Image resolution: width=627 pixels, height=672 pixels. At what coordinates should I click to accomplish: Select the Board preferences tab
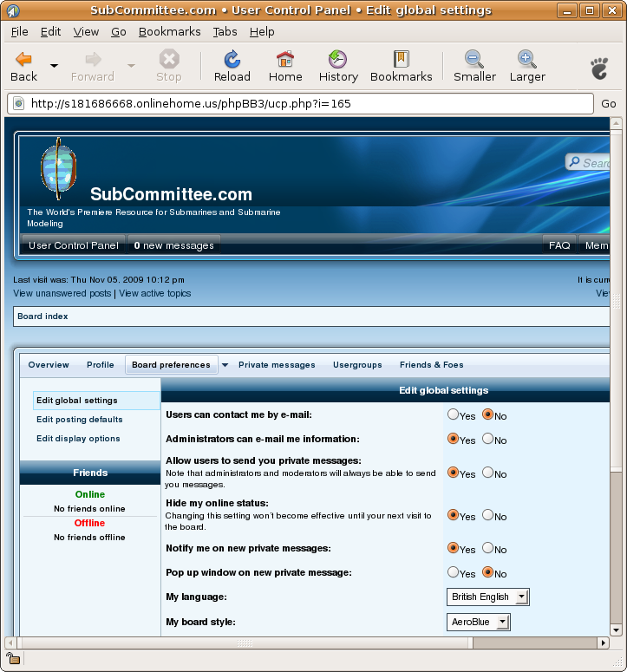[x=171, y=365]
